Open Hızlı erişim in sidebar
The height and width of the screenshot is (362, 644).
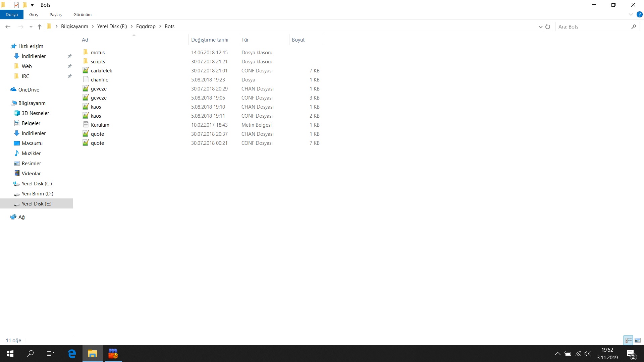click(31, 46)
